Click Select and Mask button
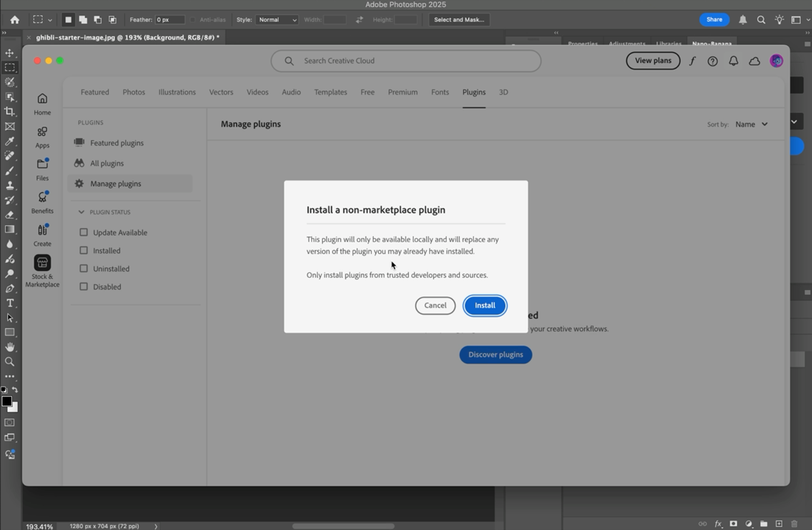This screenshot has width=812, height=530. coord(459,20)
